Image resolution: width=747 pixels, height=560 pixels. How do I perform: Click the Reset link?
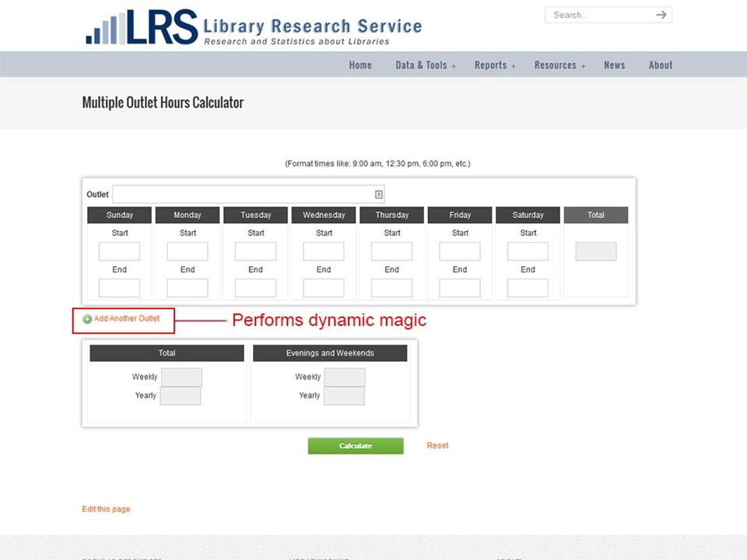437,446
